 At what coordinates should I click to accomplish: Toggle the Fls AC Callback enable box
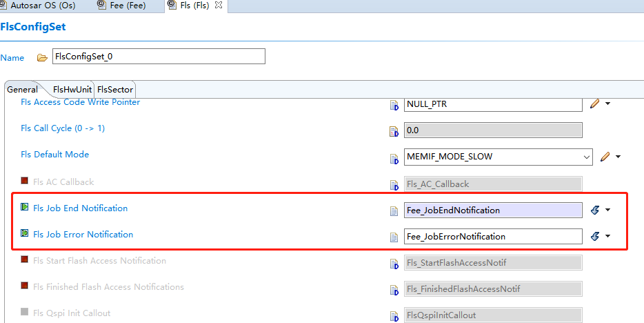point(25,180)
